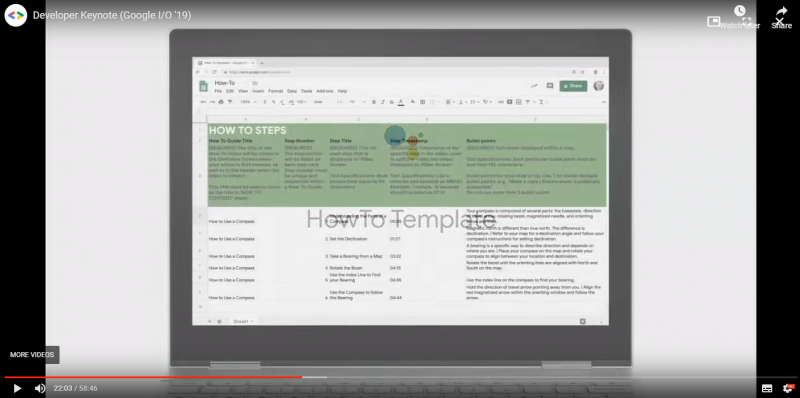Screen dimensions: 800x398
Task: Click the Sheets print icon
Action: (221, 102)
